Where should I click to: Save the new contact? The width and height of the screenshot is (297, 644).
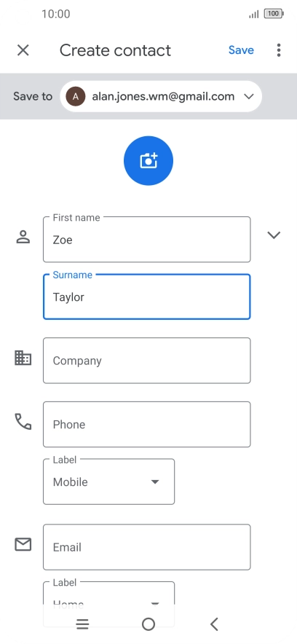pos(241,50)
